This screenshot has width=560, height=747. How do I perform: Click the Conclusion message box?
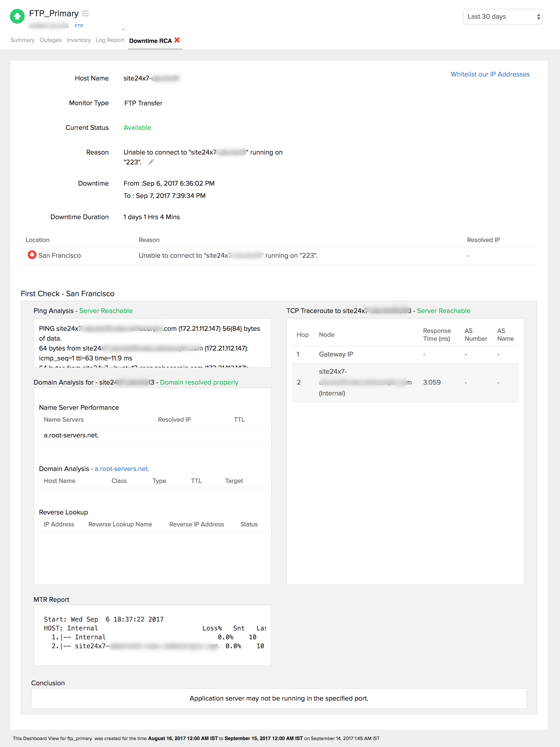click(279, 698)
